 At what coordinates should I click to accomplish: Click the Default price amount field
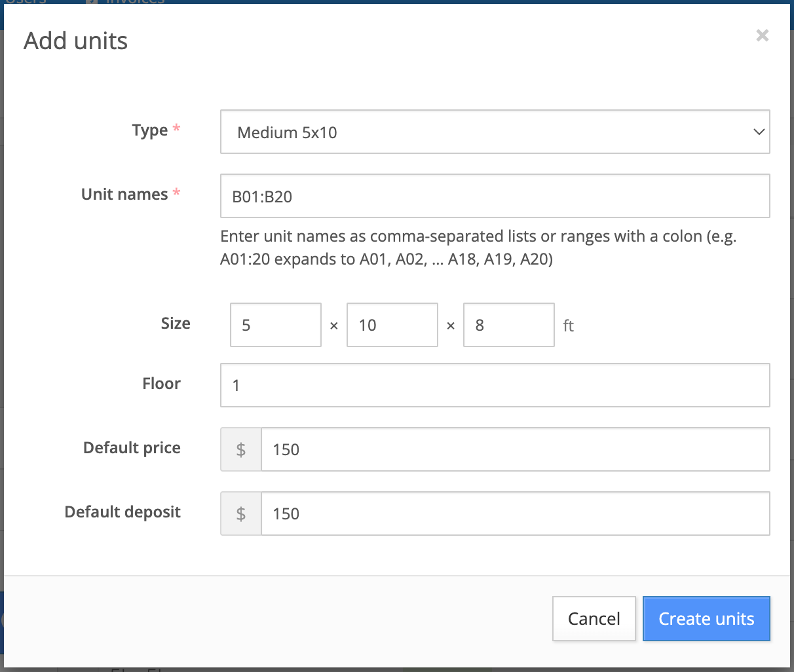pyautogui.click(x=515, y=449)
